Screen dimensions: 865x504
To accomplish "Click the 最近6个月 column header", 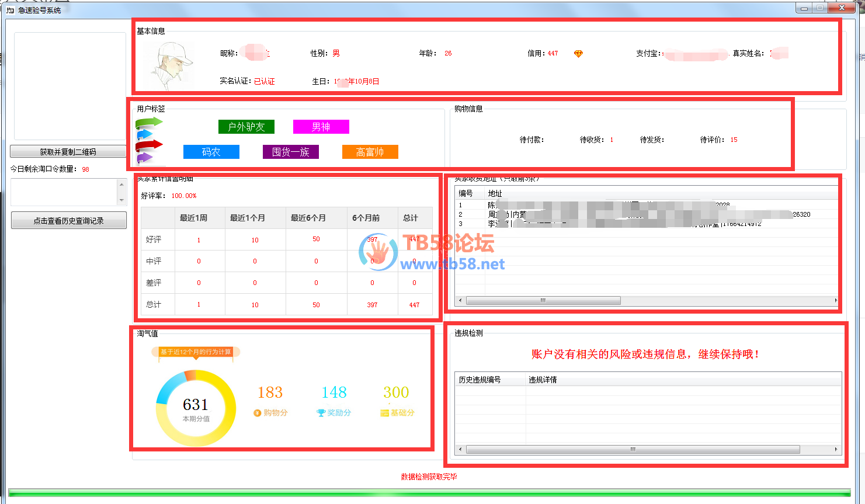I will (x=308, y=218).
